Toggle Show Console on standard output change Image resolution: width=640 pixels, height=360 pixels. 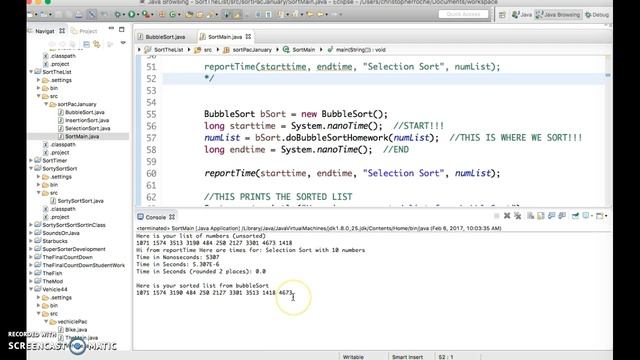[x=551, y=216]
